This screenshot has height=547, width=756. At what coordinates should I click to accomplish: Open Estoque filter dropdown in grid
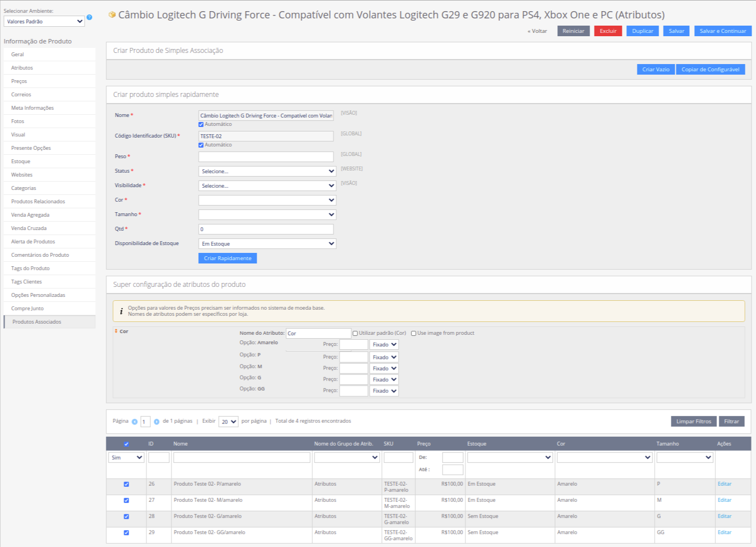click(510, 457)
